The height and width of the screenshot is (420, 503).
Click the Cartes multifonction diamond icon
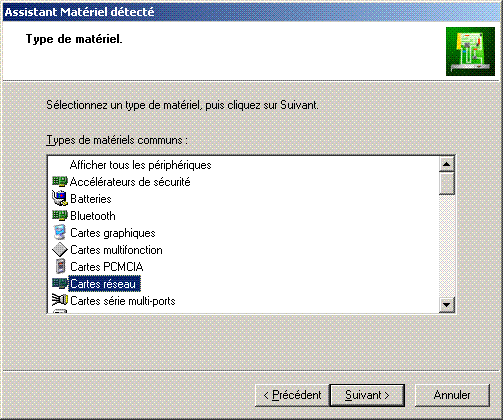[60, 250]
